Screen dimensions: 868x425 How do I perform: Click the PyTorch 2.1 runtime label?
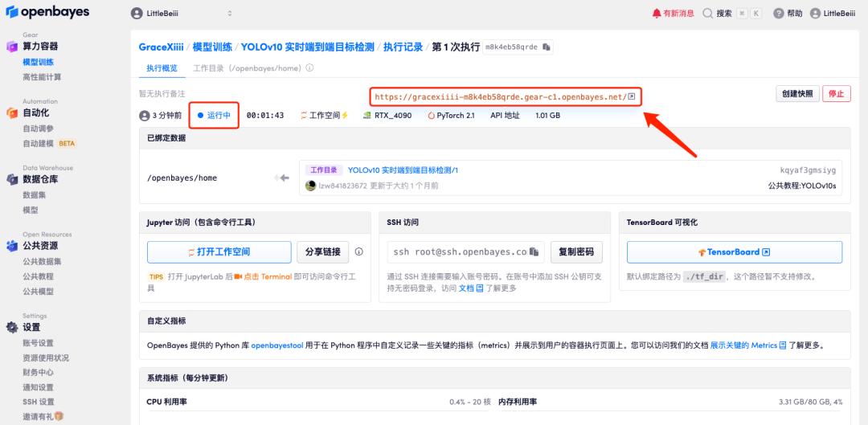pos(451,116)
